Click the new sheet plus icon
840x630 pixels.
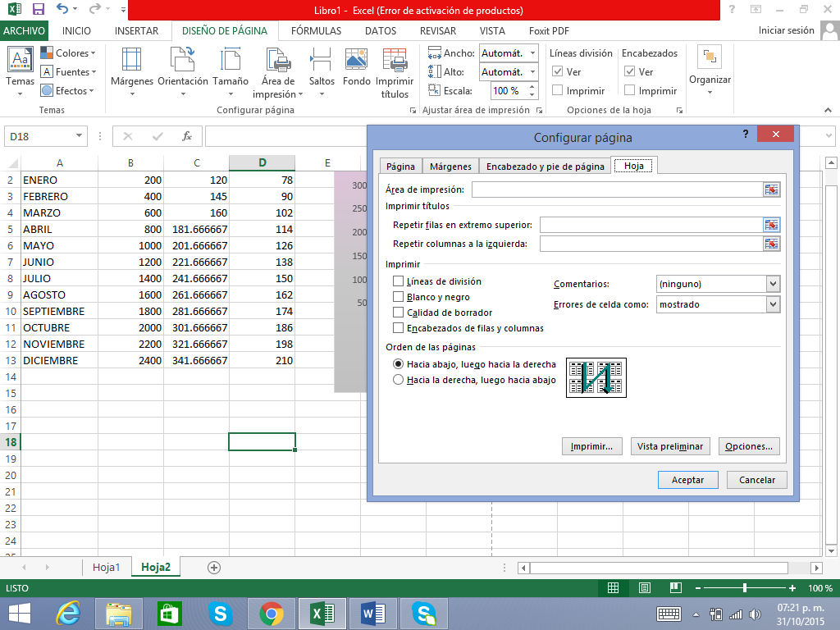pos(214,567)
